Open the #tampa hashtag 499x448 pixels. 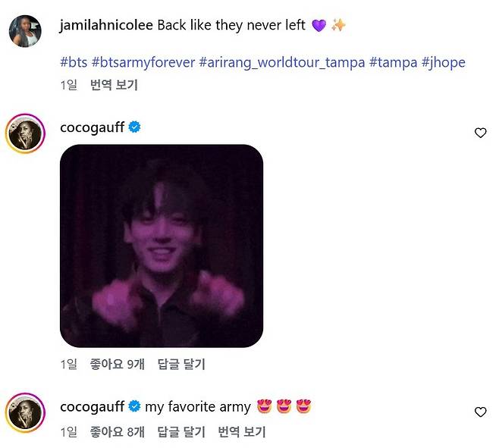pyautogui.click(x=393, y=62)
